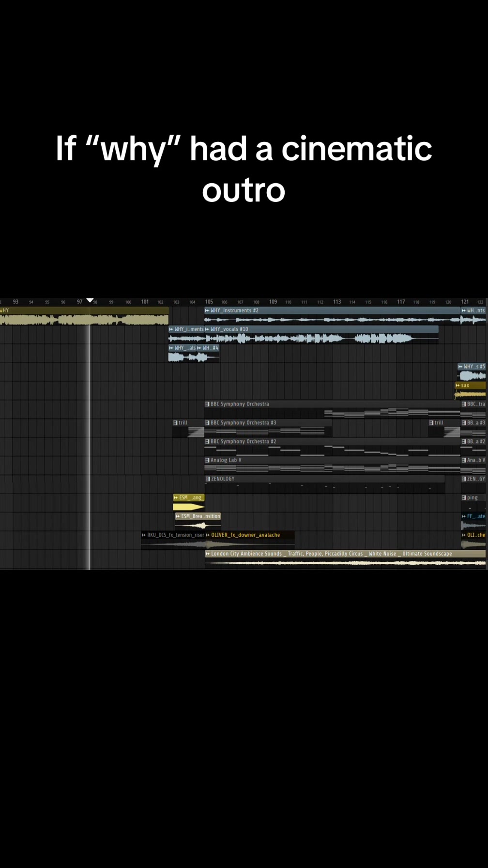Open the WHY_vocals #10 clip menu icon

[208, 329]
